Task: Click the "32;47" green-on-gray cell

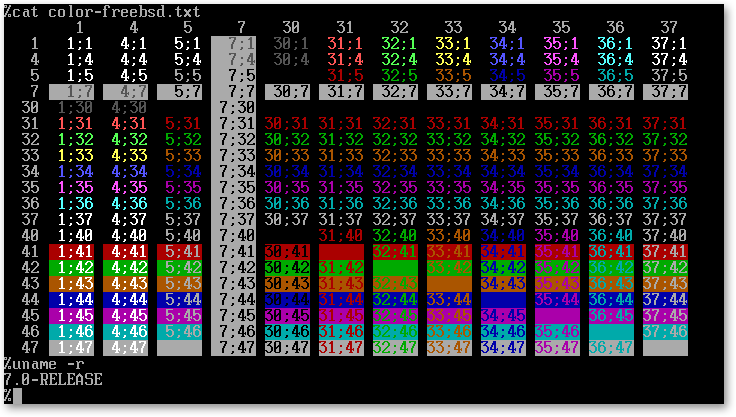Action: click(x=395, y=348)
